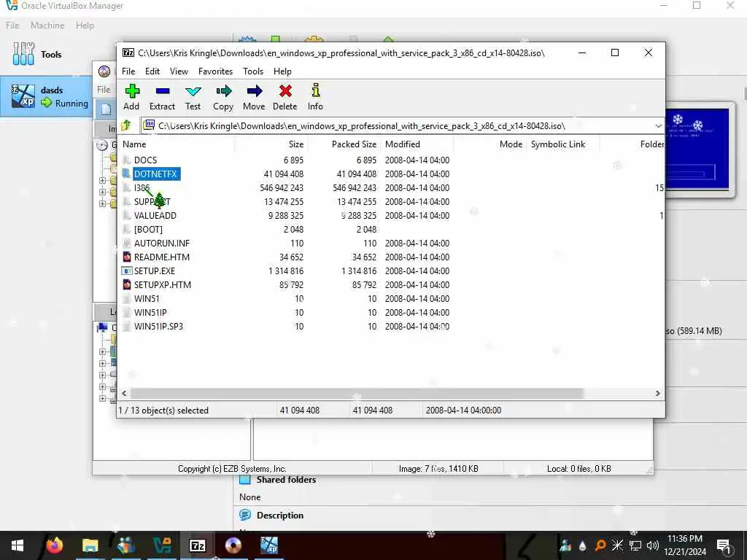Image resolution: width=747 pixels, height=560 pixels.
Task: Go up one folder level in 7-Zip
Action: [x=126, y=125]
